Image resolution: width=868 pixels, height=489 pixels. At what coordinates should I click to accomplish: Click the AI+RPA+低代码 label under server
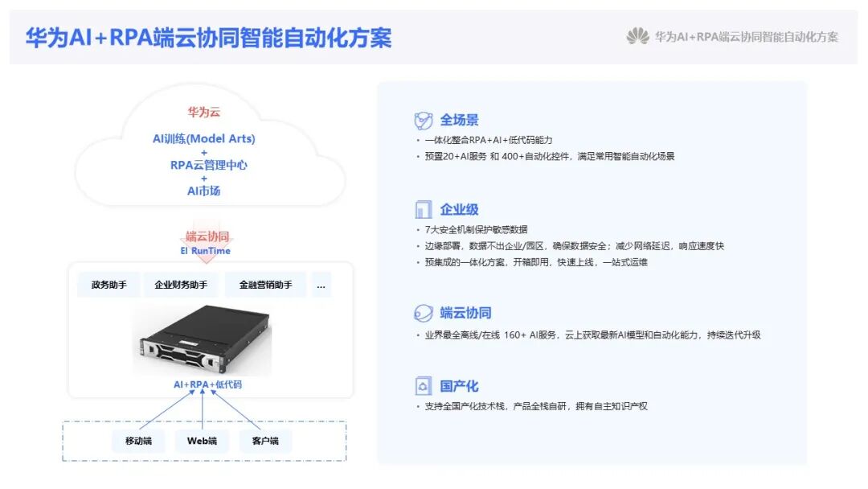click(207, 384)
